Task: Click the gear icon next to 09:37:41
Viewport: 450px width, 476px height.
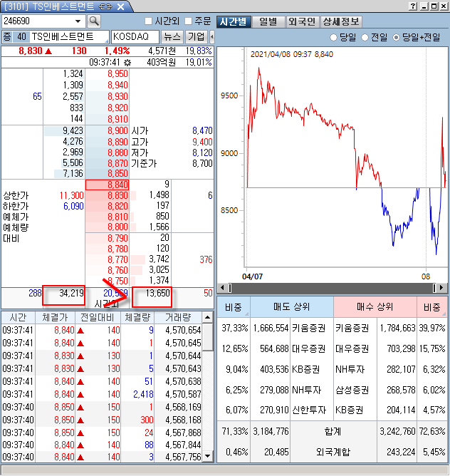Action: click(127, 63)
